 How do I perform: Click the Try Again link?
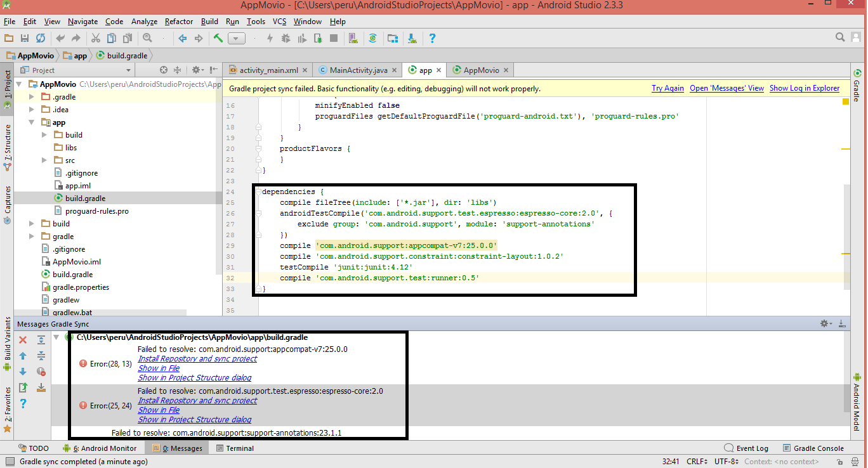[x=667, y=88]
